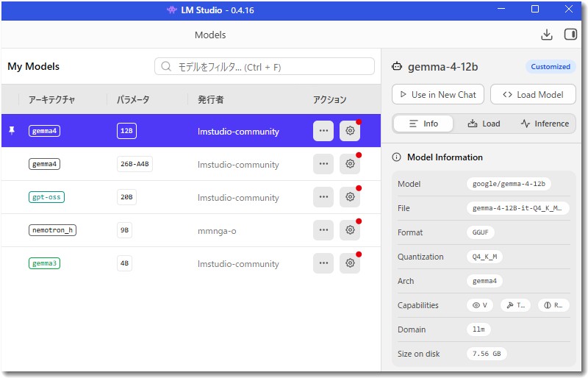Maximize the LM Studio window
Image resolution: width=588 pixels, height=378 pixels.
coord(535,9)
